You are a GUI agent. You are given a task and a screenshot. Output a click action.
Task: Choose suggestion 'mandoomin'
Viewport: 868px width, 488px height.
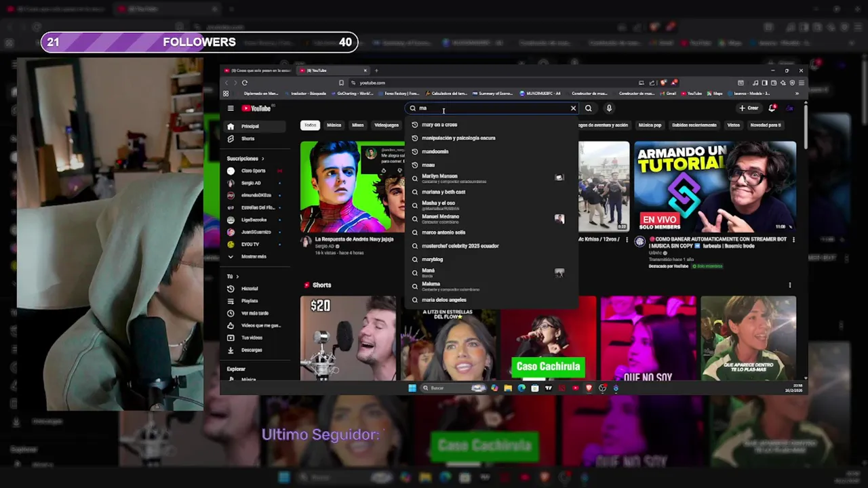click(492, 152)
